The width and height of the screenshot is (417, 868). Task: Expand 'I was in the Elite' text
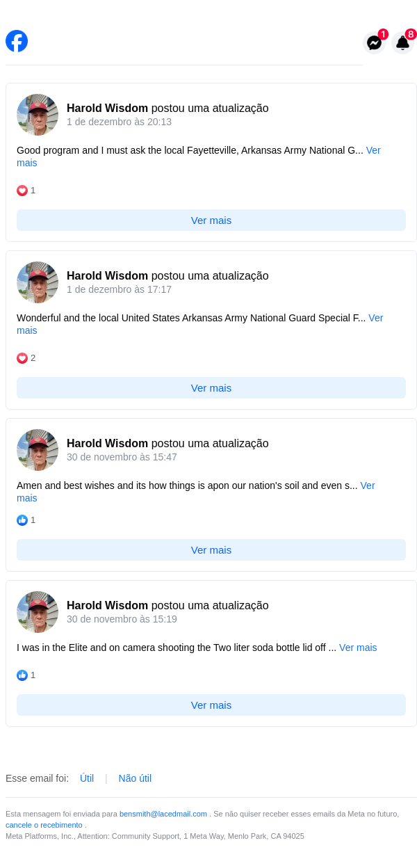358,648
